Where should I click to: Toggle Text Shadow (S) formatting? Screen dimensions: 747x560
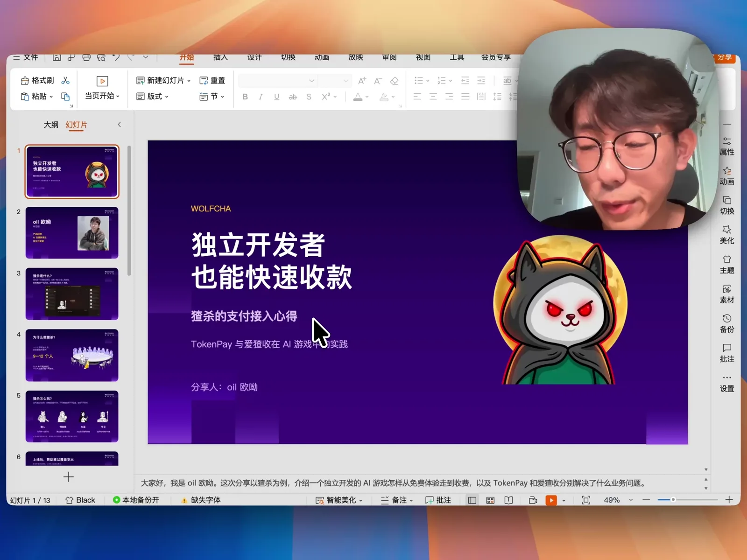click(x=309, y=97)
